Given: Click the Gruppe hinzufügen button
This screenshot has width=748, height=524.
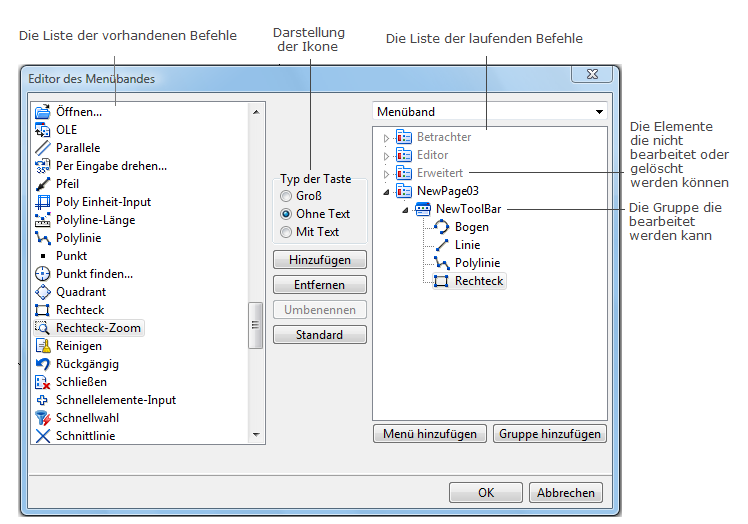Looking at the screenshot, I should [x=550, y=434].
